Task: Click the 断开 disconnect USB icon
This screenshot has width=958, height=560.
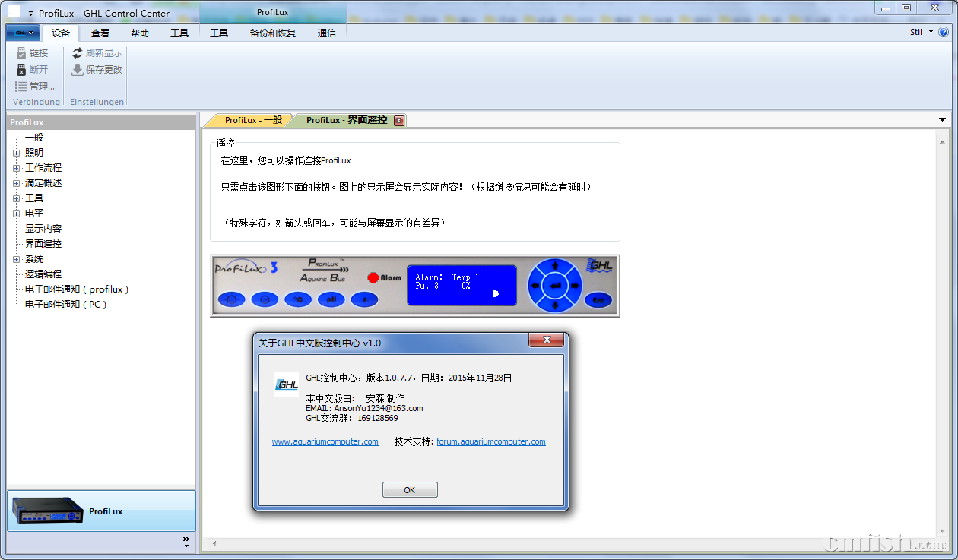Action: [x=21, y=70]
